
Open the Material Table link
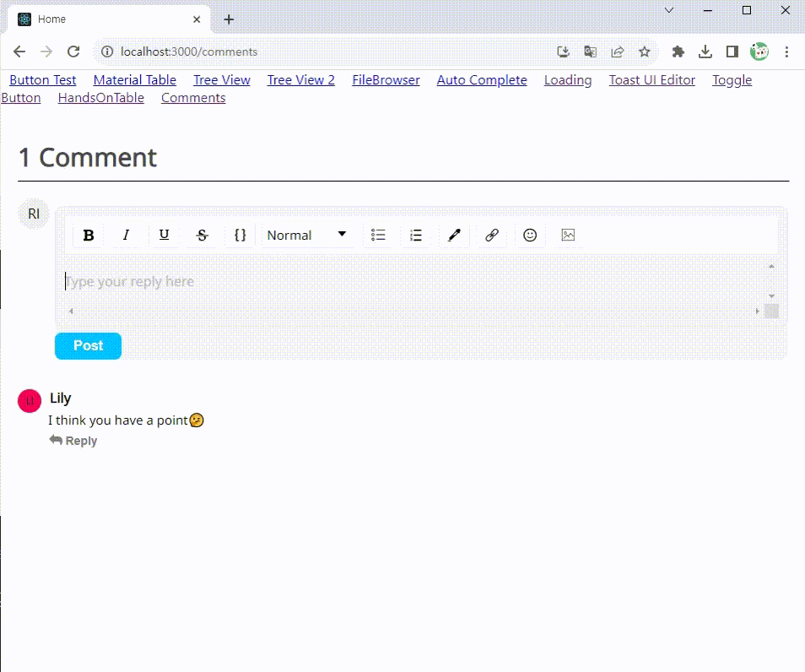coord(134,80)
